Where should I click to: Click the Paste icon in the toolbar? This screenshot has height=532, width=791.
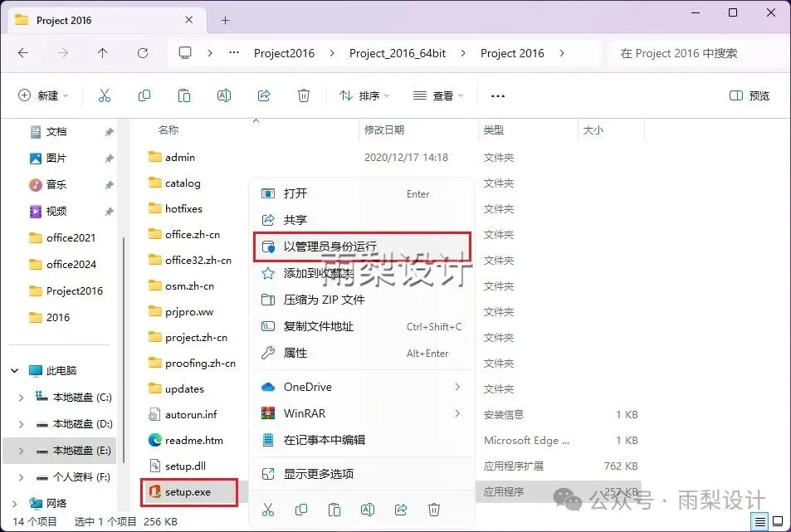click(x=184, y=95)
